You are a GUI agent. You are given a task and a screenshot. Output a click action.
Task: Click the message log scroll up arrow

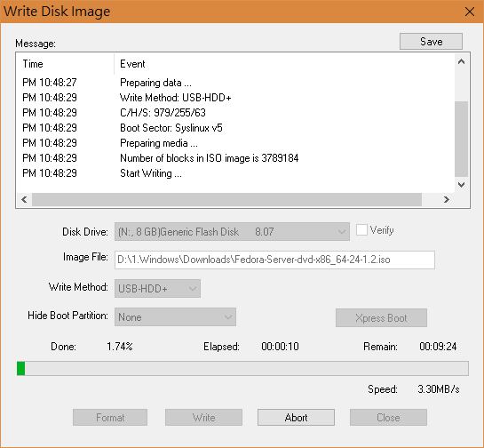462,62
